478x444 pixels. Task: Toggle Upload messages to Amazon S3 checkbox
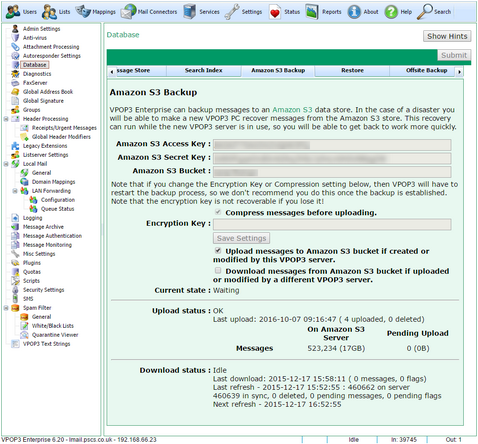pos(218,250)
